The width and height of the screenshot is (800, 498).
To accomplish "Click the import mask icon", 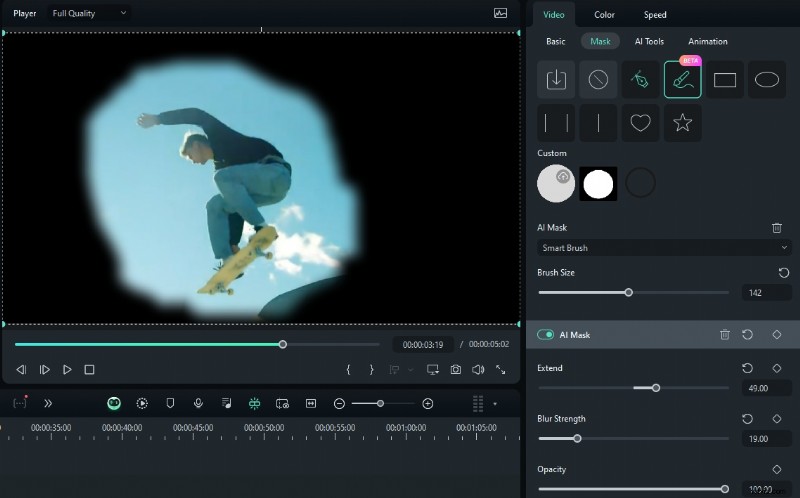I will (x=556, y=80).
